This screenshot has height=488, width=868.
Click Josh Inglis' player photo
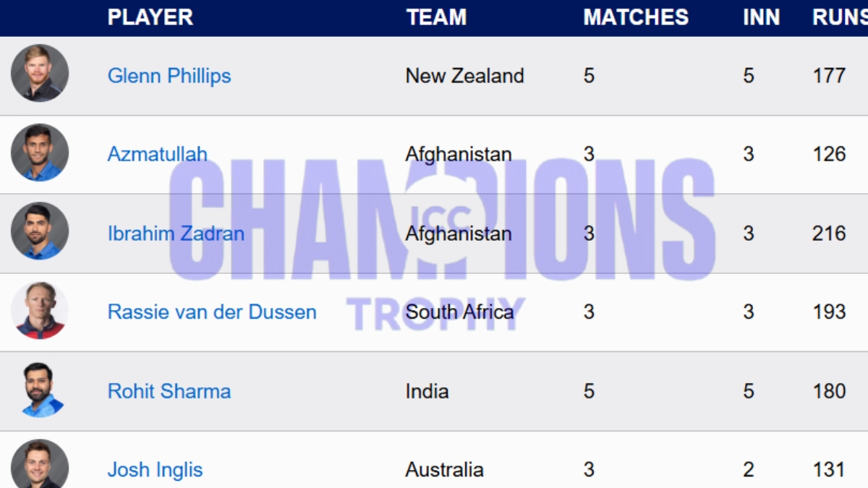coord(40,464)
